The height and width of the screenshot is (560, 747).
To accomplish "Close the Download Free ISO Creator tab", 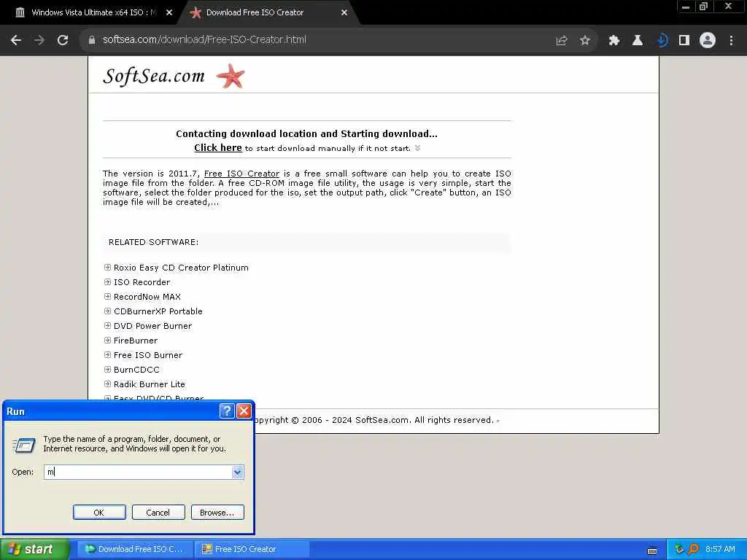I will [x=344, y=13].
